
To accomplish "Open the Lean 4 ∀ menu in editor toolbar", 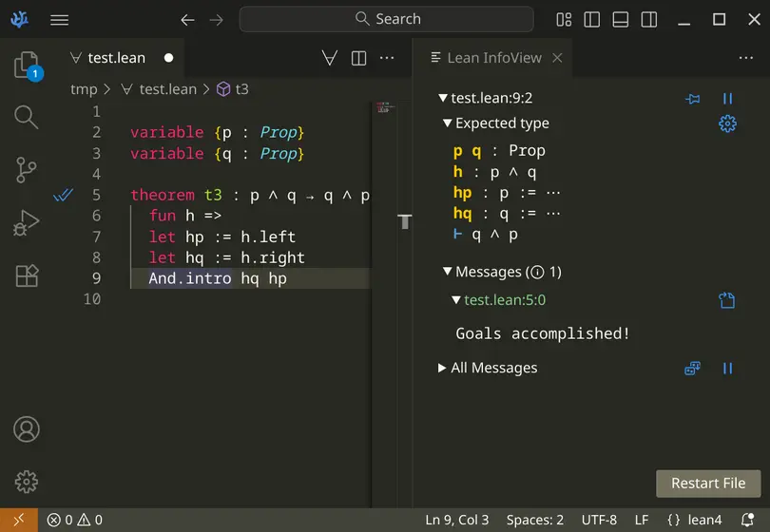I will [x=330, y=58].
